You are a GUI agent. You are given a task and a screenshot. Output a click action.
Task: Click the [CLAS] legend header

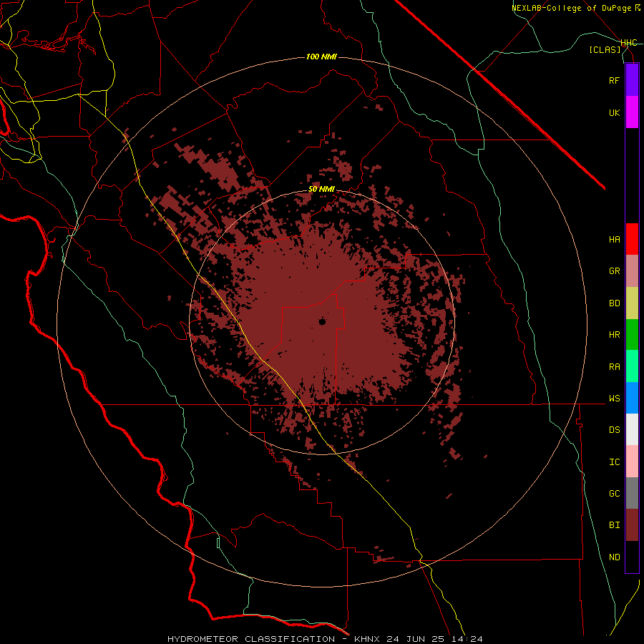(605, 49)
